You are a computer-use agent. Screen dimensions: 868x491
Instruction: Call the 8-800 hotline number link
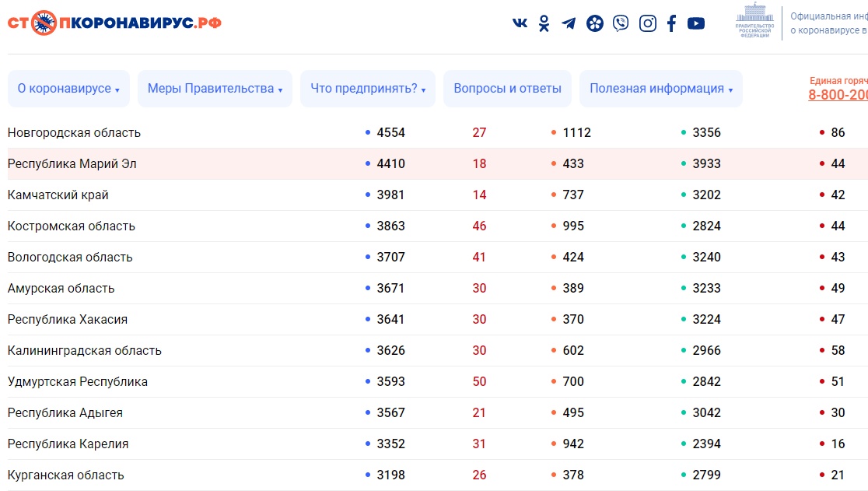coord(838,95)
